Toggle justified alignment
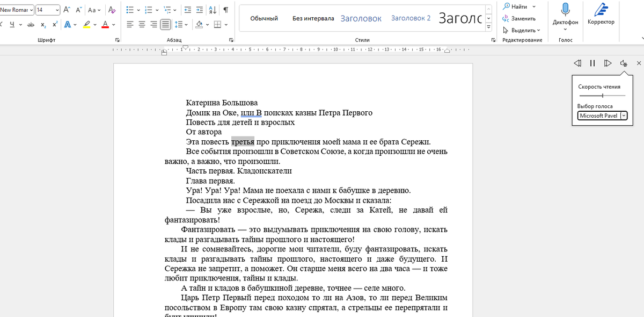 point(165,24)
